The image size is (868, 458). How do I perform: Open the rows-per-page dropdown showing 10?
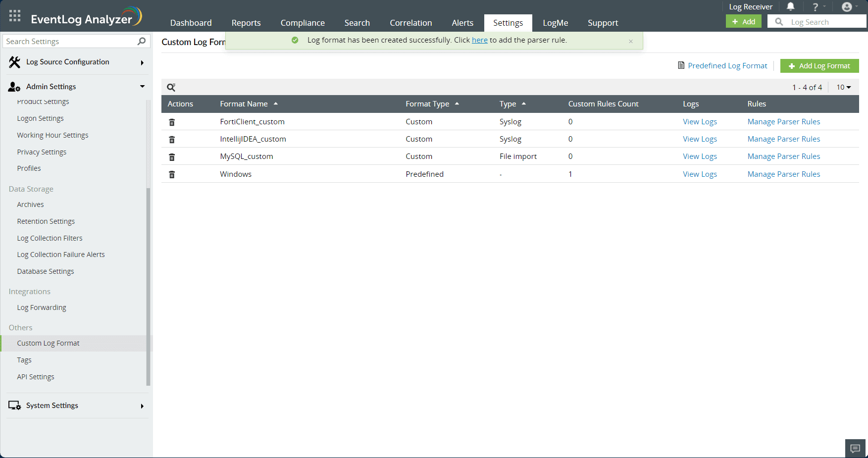point(844,87)
